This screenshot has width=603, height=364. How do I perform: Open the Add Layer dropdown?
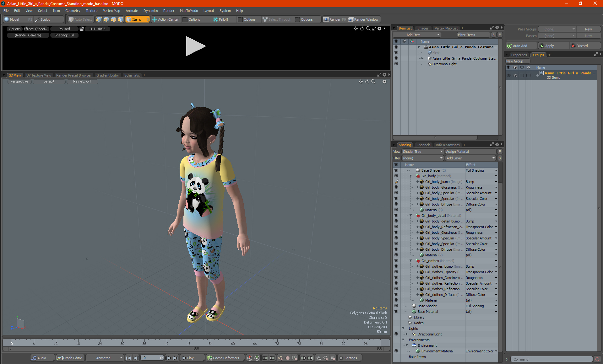click(x=470, y=158)
